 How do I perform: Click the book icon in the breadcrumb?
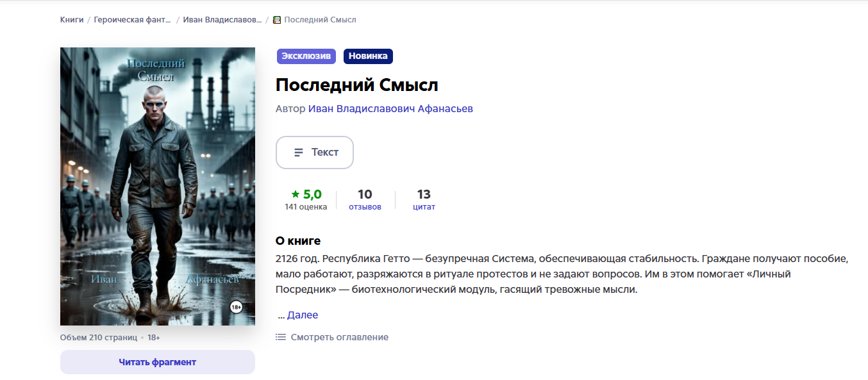coord(277,20)
